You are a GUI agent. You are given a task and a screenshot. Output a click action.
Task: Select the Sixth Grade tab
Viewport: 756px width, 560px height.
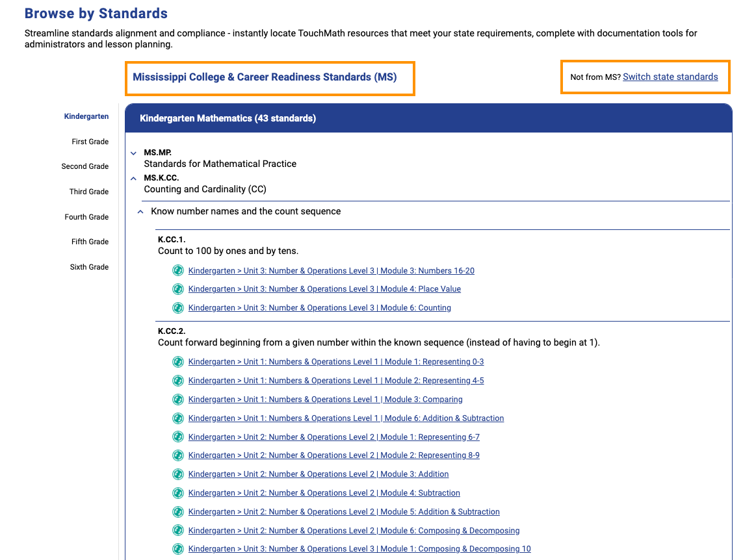click(89, 267)
